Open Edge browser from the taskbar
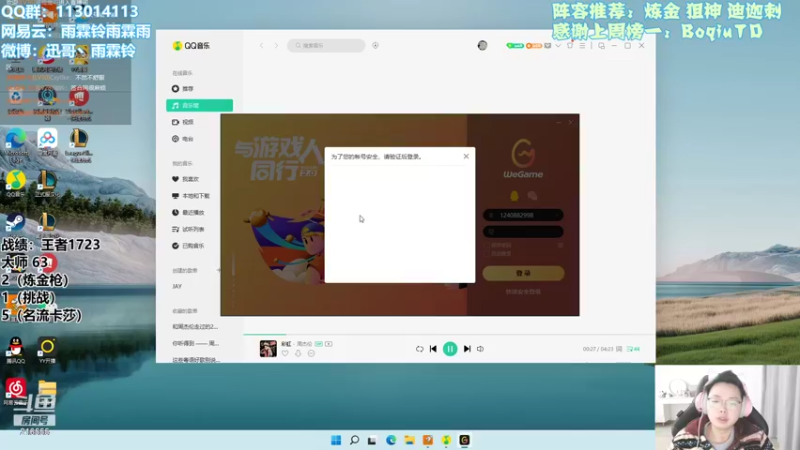Image resolution: width=800 pixels, height=450 pixels. 391,440
